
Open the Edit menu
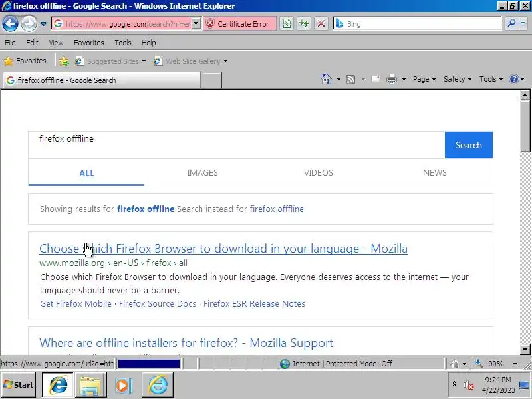point(32,43)
